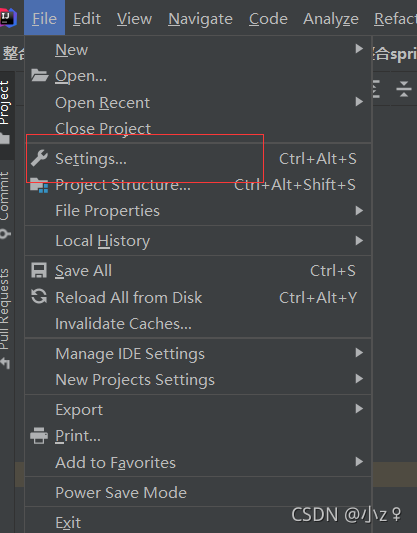The width and height of the screenshot is (417, 533).
Task: Expand the New submenu arrow
Action: point(359,49)
